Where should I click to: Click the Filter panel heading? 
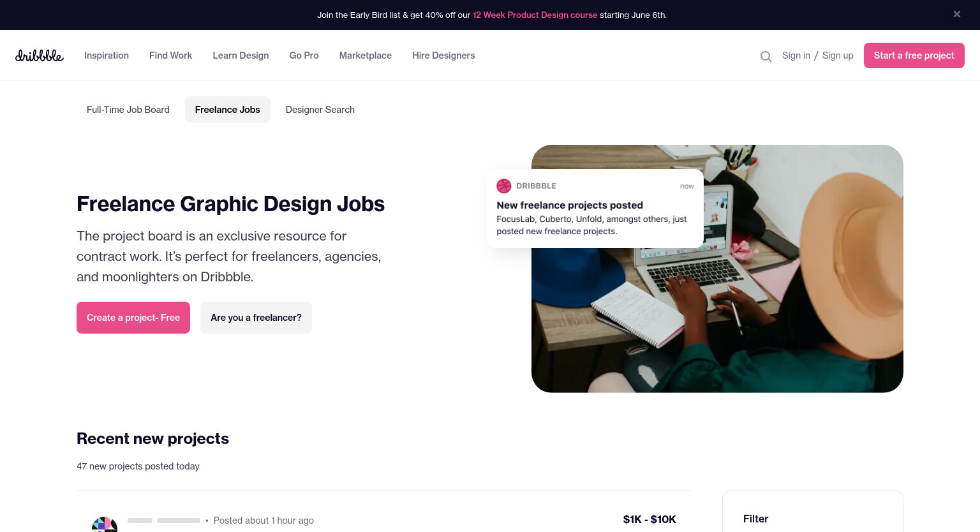(755, 519)
